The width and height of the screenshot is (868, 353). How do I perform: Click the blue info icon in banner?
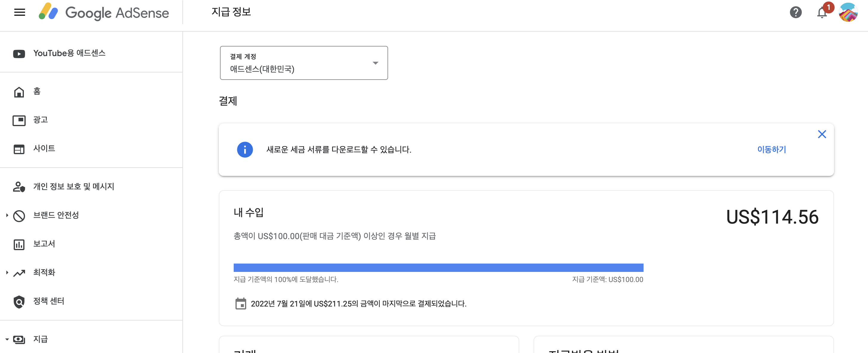coord(245,149)
